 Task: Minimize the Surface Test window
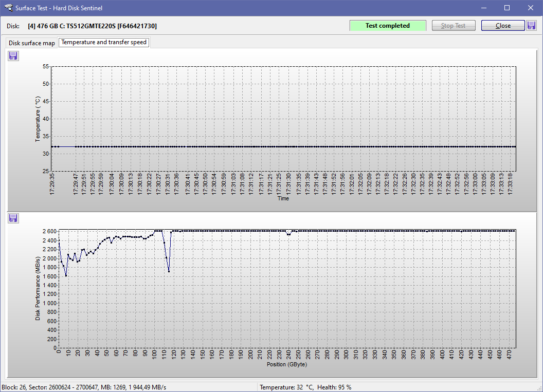coord(484,8)
